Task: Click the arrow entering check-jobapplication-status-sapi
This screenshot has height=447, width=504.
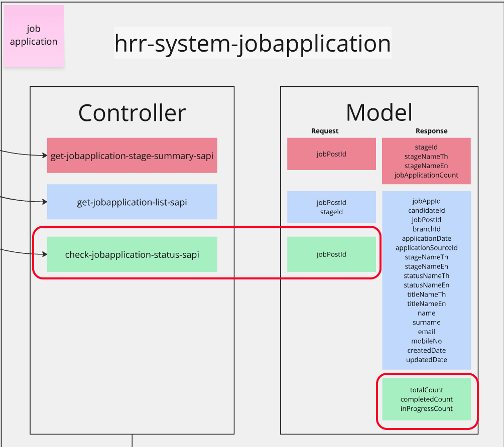Action: 25,252
